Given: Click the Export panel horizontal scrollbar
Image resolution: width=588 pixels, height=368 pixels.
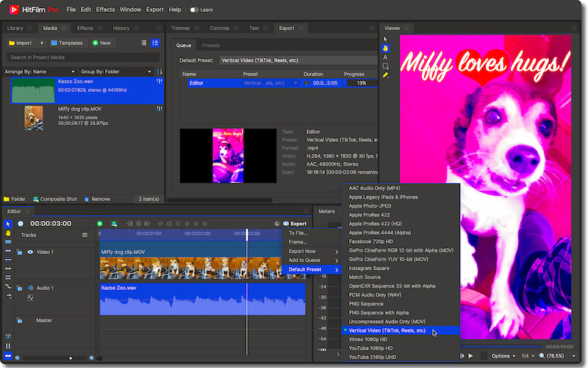Looking at the screenshot, I should (220, 200).
